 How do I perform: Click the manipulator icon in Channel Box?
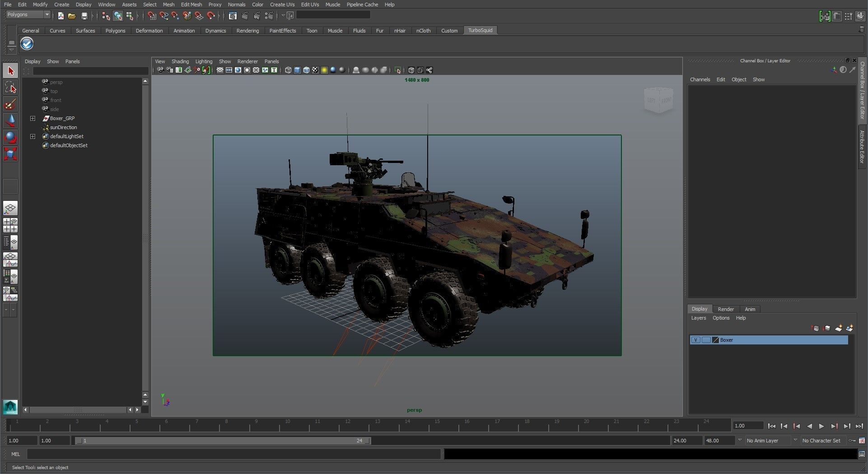click(x=834, y=70)
